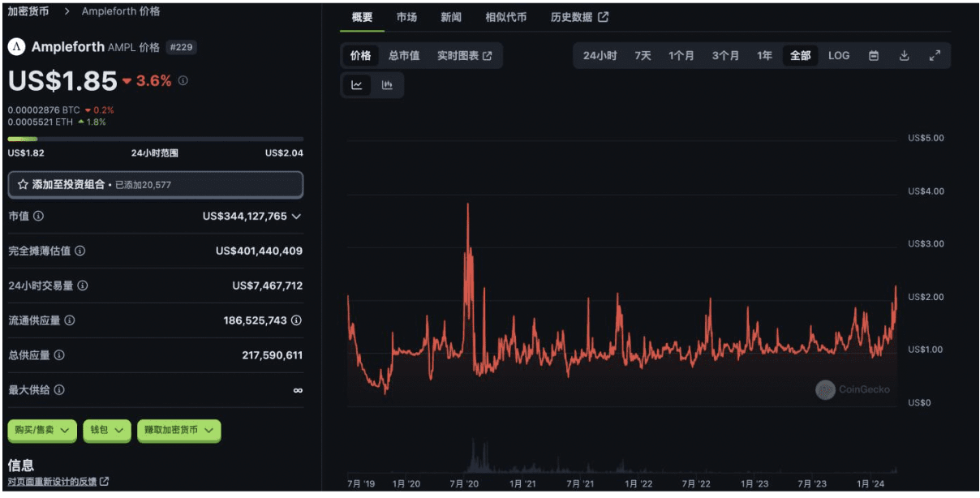The width and height of the screenshot is (980, 498).
Task: Click info icon next to 总供应量
Action: (x=59, y=355)
